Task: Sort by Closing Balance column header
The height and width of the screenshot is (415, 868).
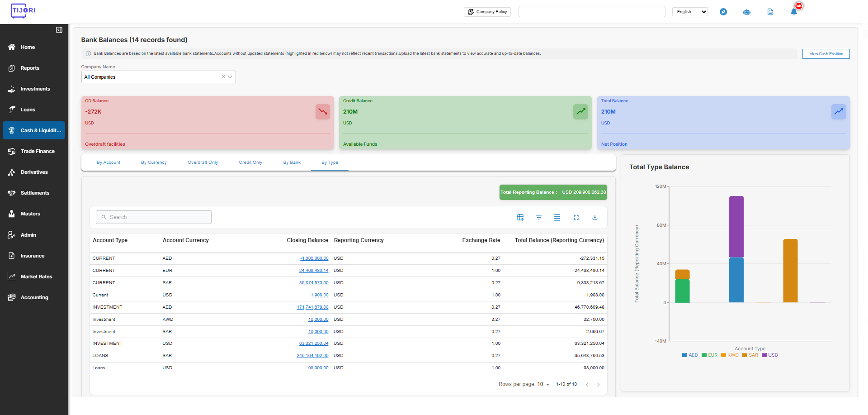Action: point(307,240)
